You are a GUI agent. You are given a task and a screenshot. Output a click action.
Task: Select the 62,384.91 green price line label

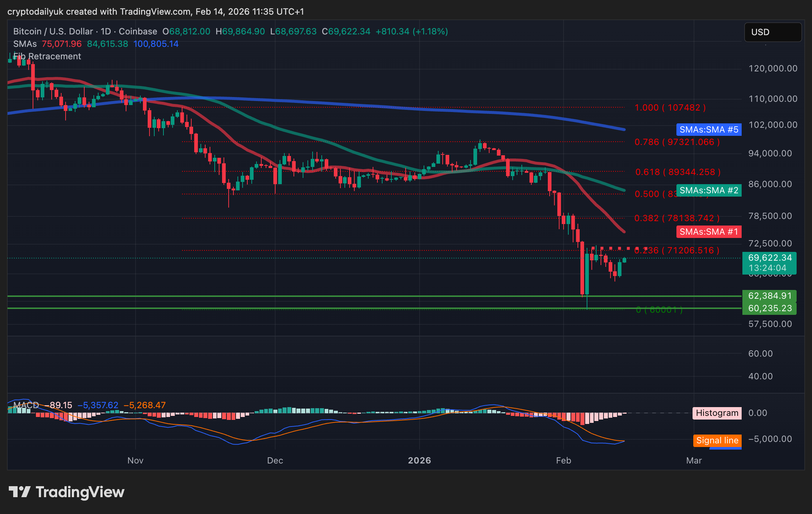point(769,296)
